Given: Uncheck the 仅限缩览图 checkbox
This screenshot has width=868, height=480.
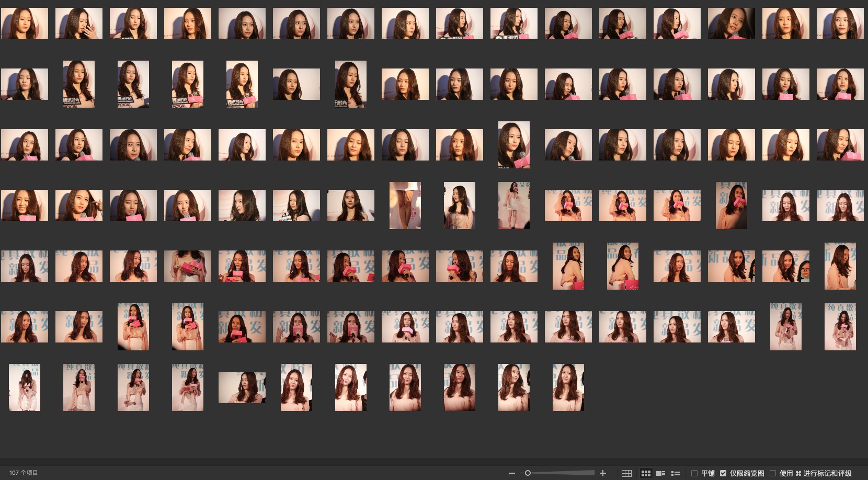Looking at the screenshot, I should tap(723, 473).
